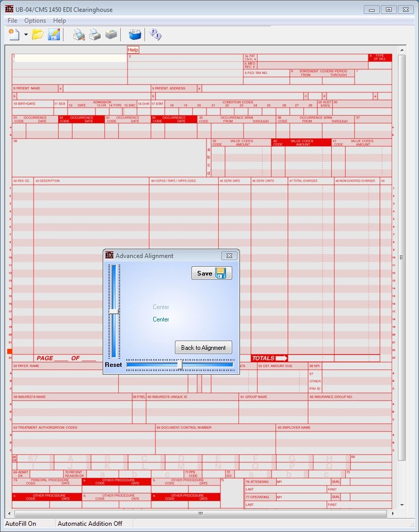Click the New document toolbar icon
This screenshot has width=419, height=532.
click(x=13, y=35)
